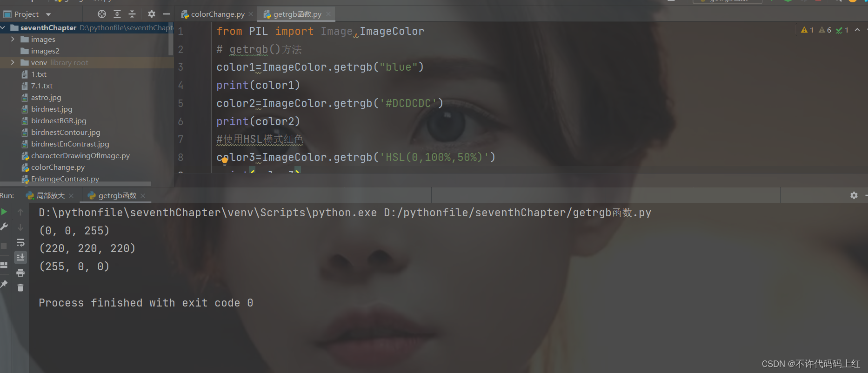Open run configuration wrench icon
This screenshot has width=868, height=373.
pyautogui.click(x=4, y=226)
